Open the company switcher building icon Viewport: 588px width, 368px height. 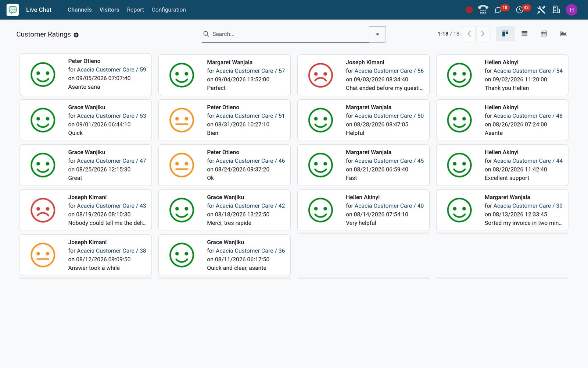tap(556, 10)
